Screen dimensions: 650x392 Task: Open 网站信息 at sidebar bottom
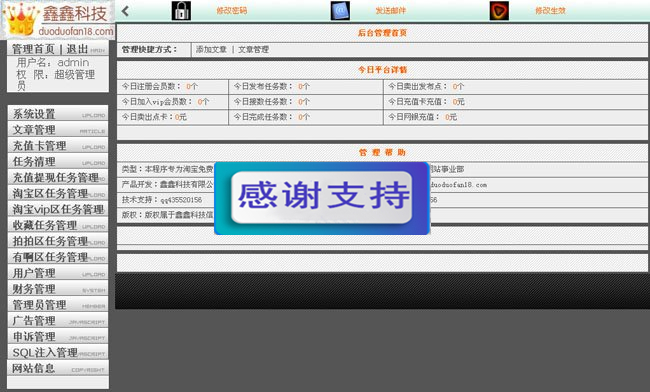[x=58, y=368]
